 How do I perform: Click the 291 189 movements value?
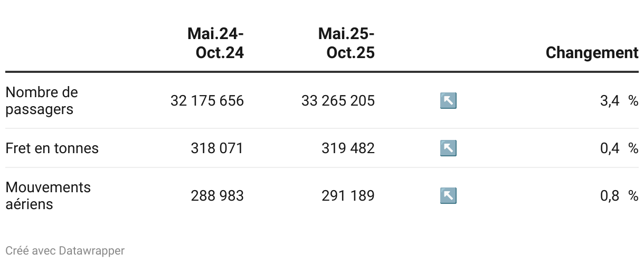(x=348, y=196)
